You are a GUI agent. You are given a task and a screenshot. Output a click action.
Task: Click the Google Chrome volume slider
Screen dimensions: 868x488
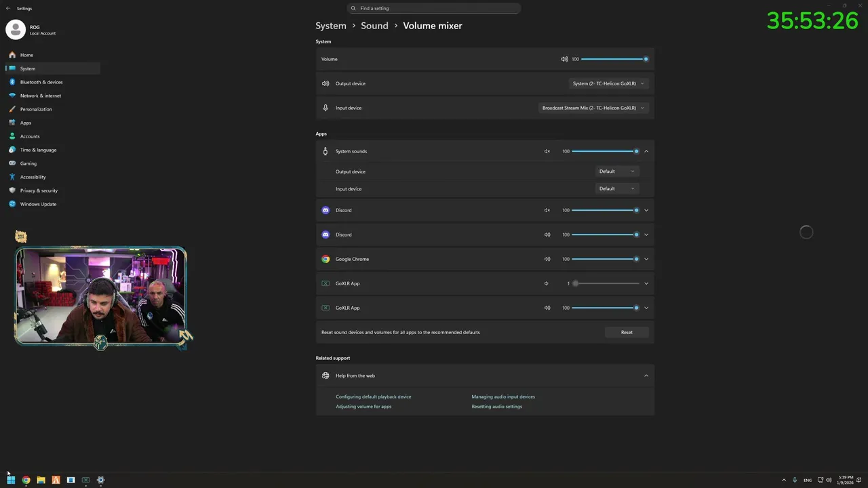pyautogui.click(x=605, y=259)
